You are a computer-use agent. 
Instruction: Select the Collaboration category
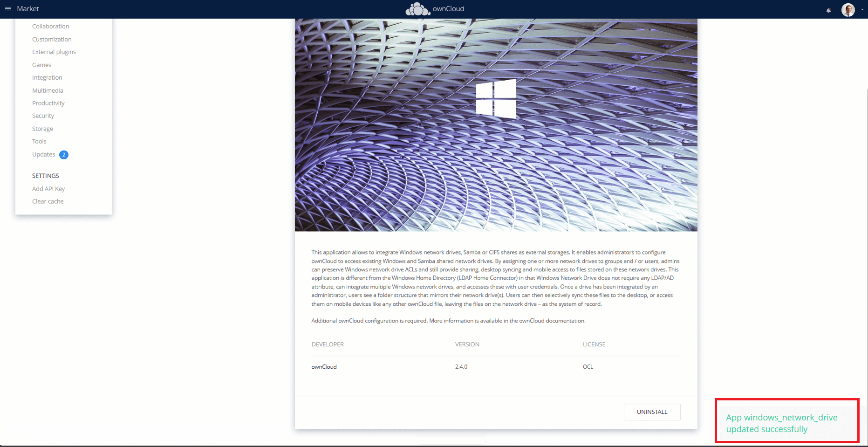[50, 27]
